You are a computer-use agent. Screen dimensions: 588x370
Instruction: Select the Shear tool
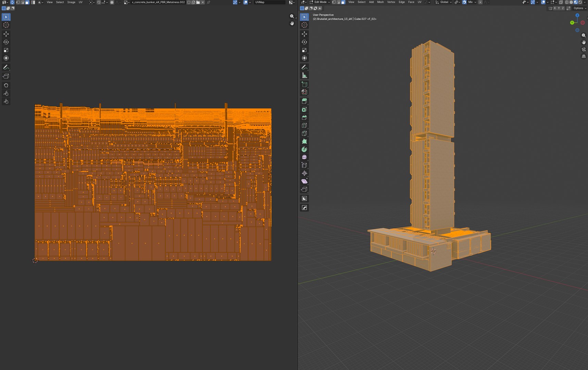[x=304, y=181]
